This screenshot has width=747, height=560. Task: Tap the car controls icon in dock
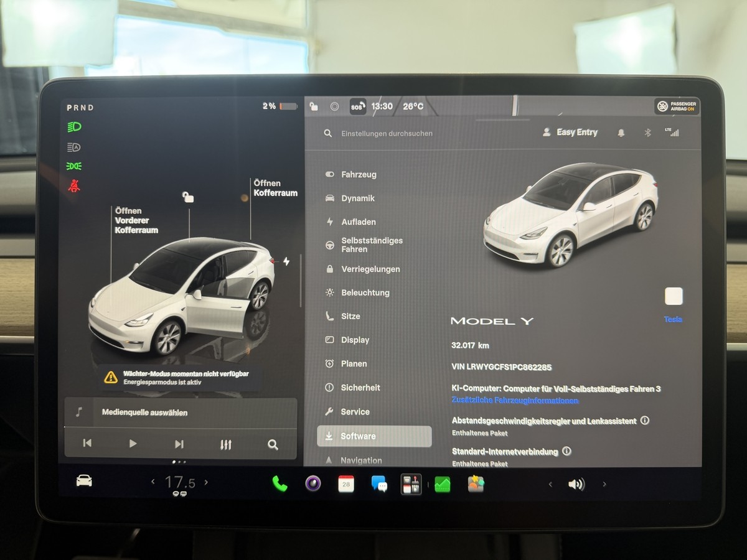[x=84, y=481]
